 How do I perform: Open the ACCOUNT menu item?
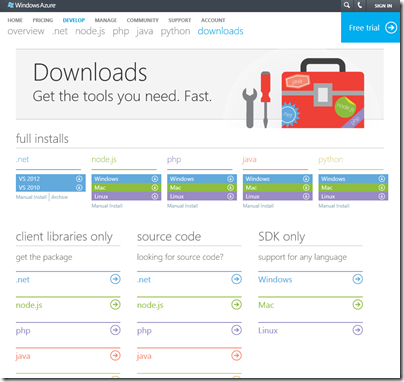(x=213, y=20)
